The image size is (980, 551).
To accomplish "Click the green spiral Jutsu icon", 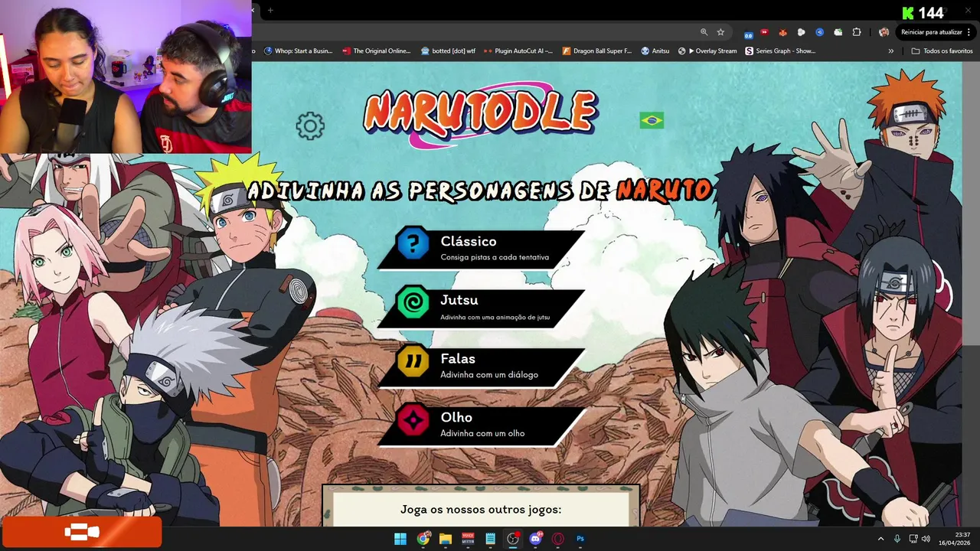I will [413, 304].
